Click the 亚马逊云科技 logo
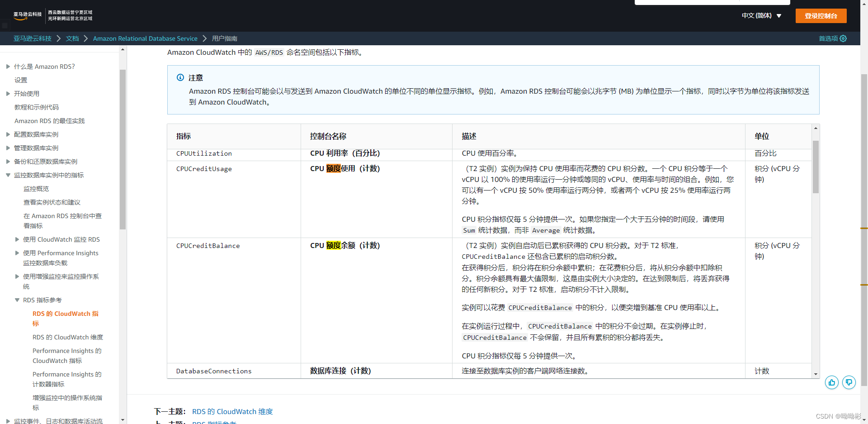Image resolution: width=868 pixels, height=424 pixels. (x=28, y=15)
